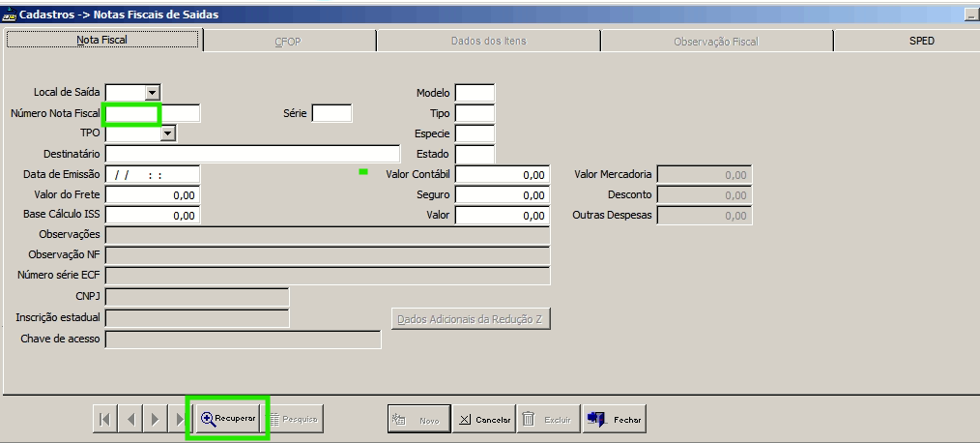The width and height of the screenshot is (980, 443).
Task: Click into the Estado field
Action: click(x=475, y=154)
